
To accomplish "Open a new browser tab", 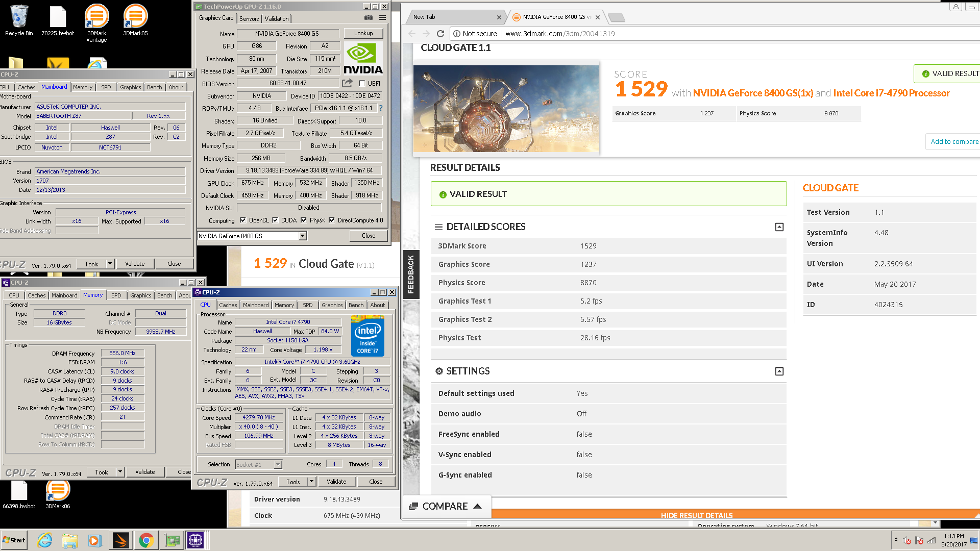I will pos(617,18).
